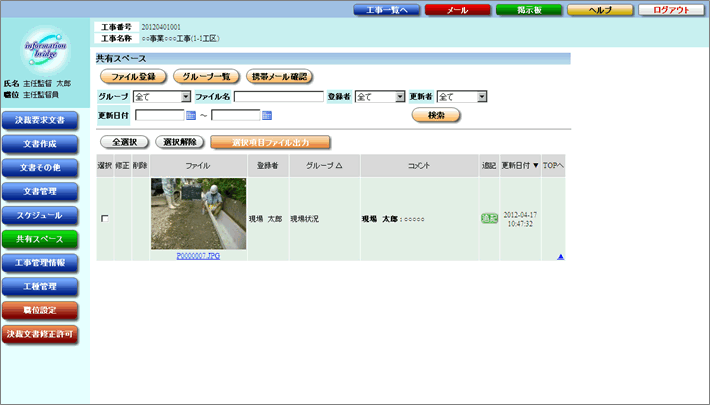
Task: Open the end date calendar picker
Action: point(266,115)
